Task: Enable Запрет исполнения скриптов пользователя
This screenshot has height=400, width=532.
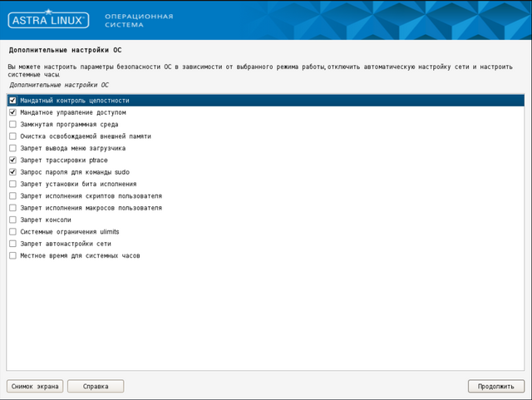Action: (12, 195)
